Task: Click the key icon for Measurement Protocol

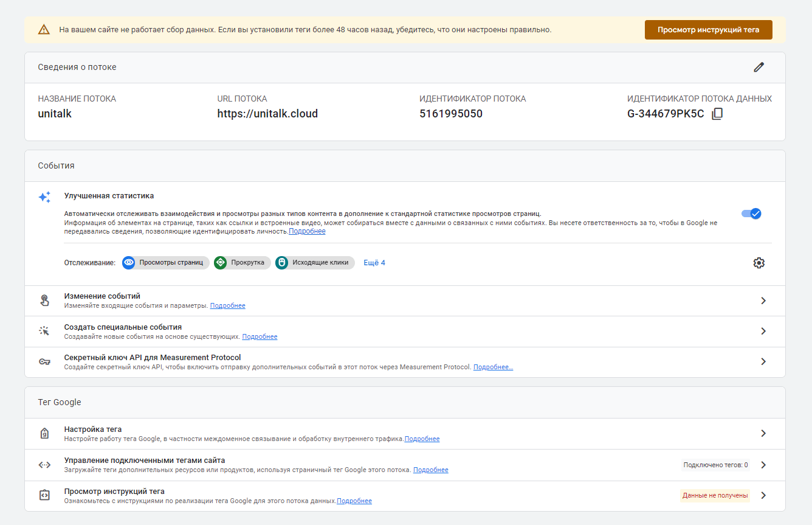Action: (x=44, y=362)
